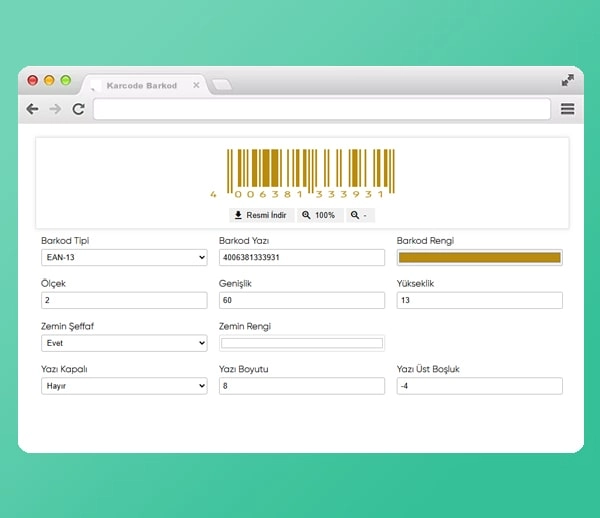This screenshot has height=518, width=600.
Task: Click the macOS yellow minimize button
Action: (x=49, y=80)
